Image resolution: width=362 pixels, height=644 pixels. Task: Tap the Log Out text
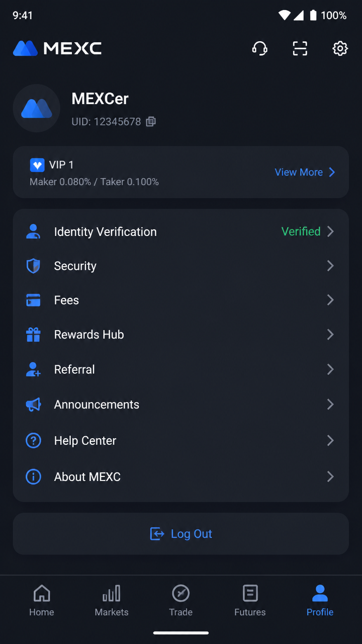(192, 534)
